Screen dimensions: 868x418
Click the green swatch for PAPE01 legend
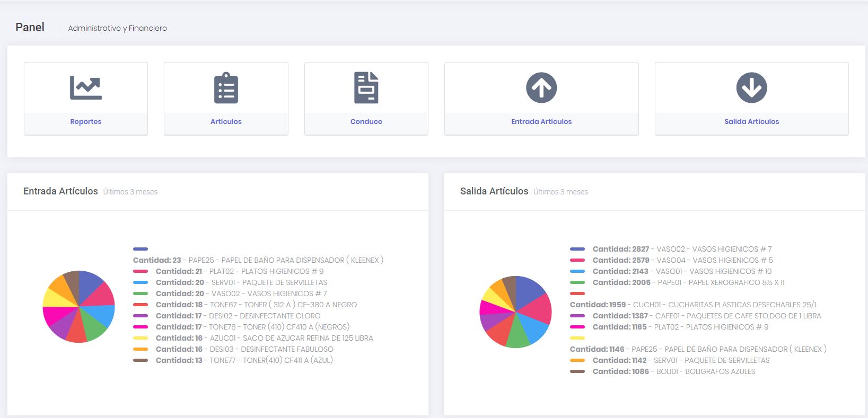click(x=577, y=282)
